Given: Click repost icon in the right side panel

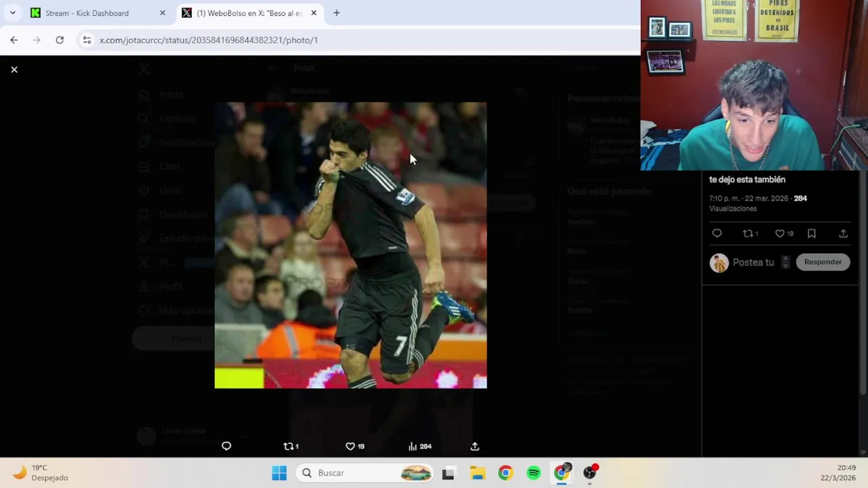Looking at the screenshot, I should pyautogui.click(x=750, y=233).
